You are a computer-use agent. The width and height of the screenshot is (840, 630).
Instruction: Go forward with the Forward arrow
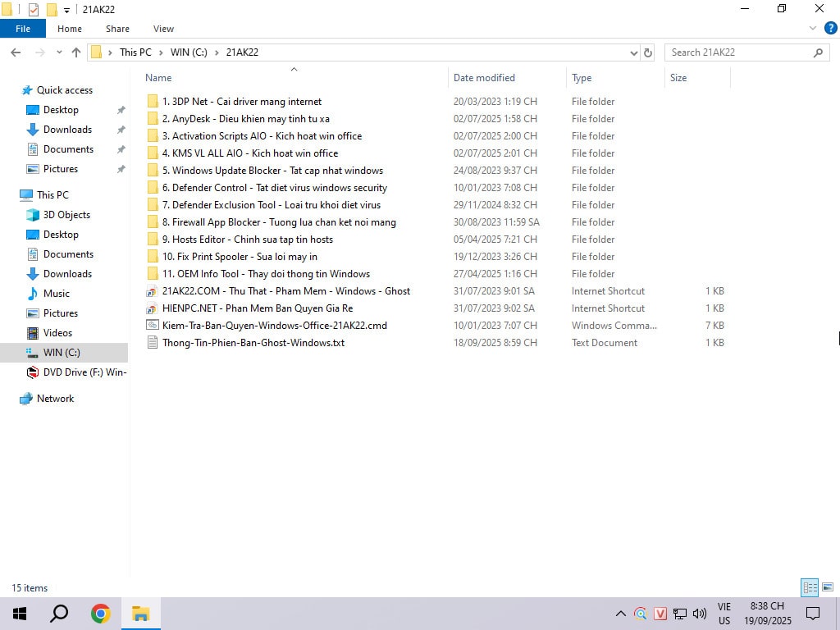point(39,52)
